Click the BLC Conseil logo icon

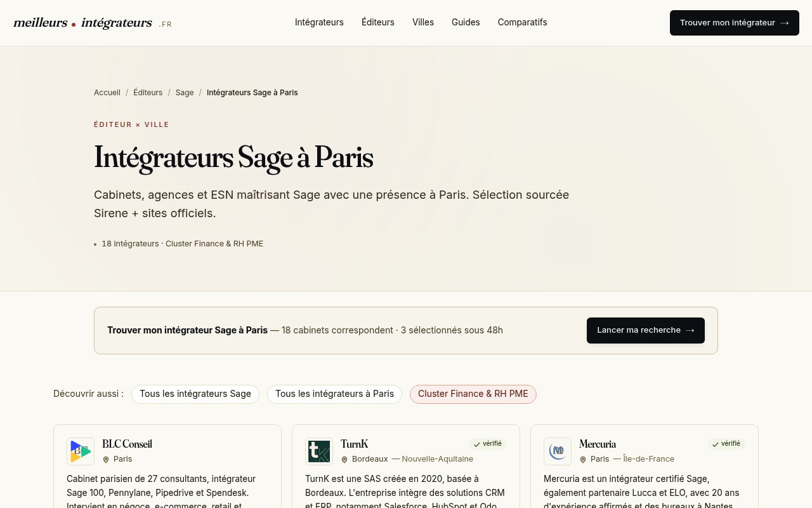click(81, 451)
